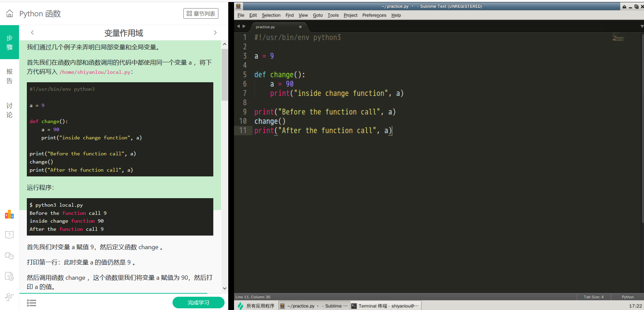Click the Sublime minimap preview
644x310 pixels.
(x=618, y=37)
